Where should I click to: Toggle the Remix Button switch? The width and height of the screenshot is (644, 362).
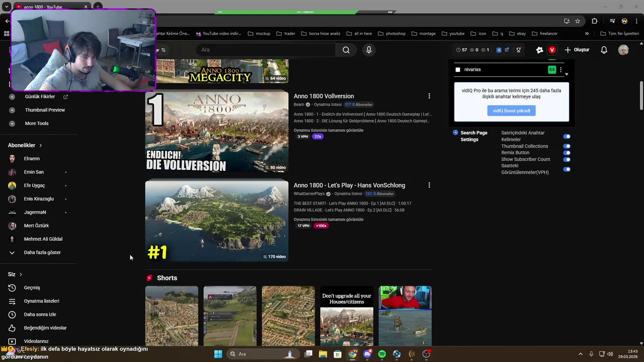click(x=567, y=153)
